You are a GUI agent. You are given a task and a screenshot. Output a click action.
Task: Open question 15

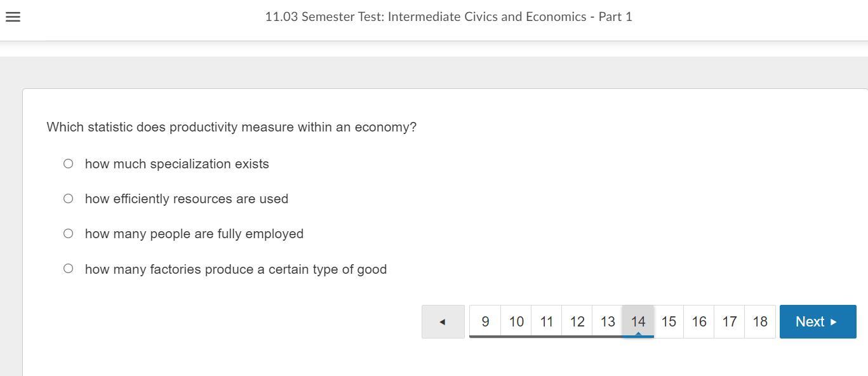(x=668, y=321)
